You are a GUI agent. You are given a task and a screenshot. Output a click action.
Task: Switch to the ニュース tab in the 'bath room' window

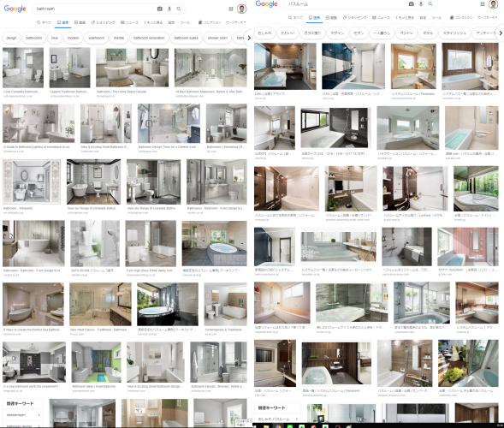pos(129,22)
